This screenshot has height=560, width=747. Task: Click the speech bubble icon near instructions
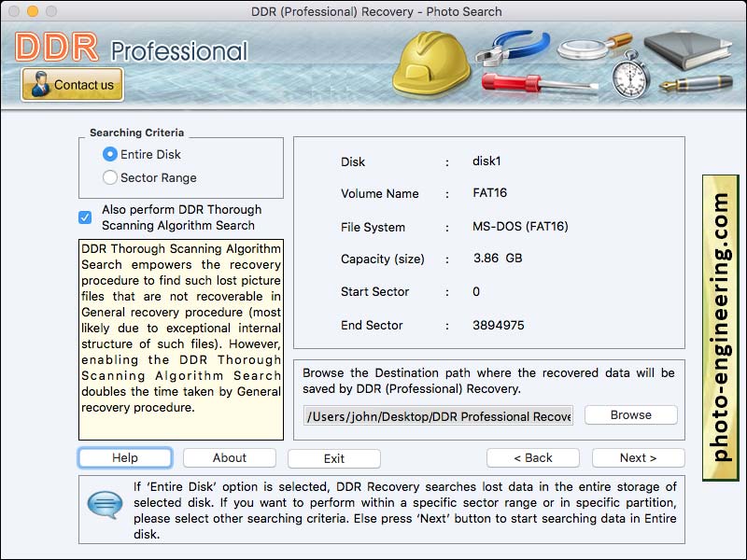tap(103, 504)
